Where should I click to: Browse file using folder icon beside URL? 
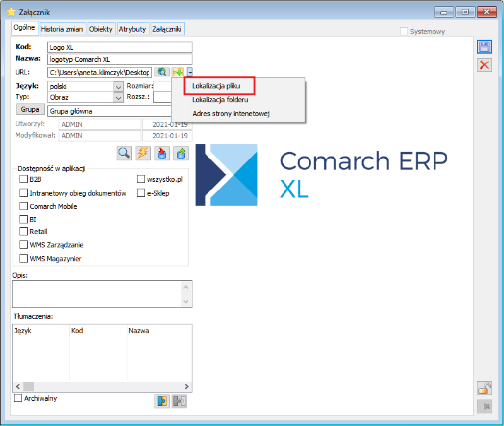pos(178,72)
